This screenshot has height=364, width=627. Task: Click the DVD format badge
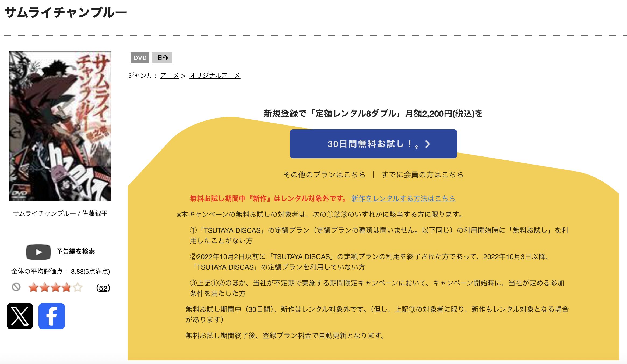(140, 58)
